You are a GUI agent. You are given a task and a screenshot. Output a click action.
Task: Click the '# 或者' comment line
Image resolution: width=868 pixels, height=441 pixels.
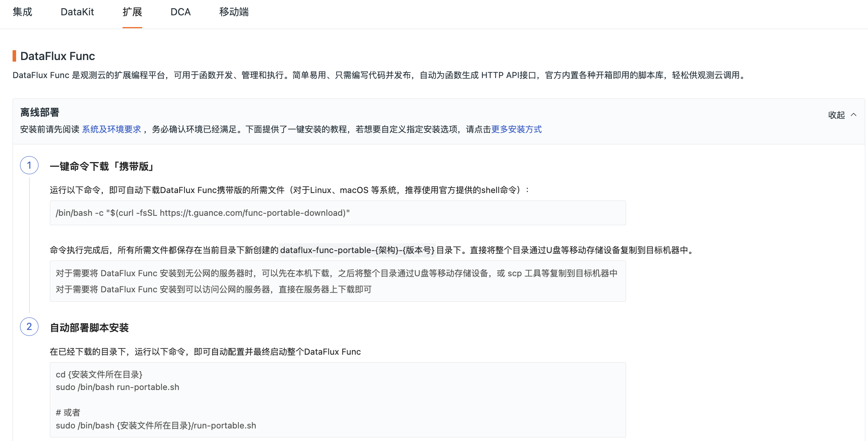68,413
